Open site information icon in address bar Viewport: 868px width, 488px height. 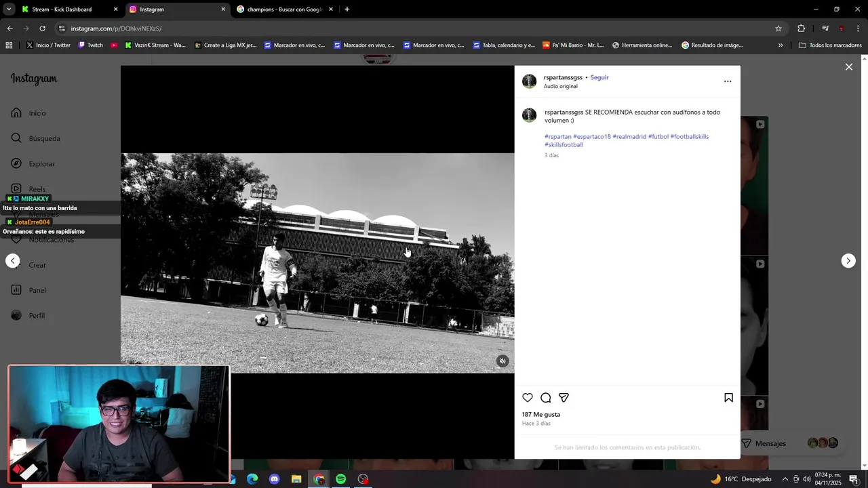pos(62,28)
